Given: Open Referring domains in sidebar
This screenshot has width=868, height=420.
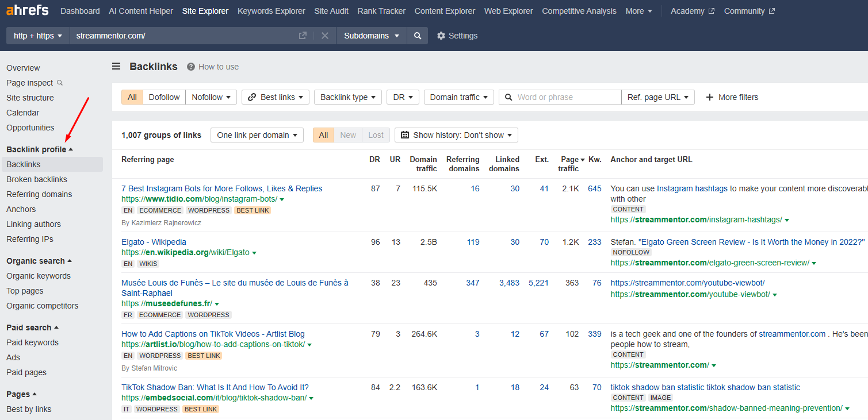Looking at the screenshot, I should click(39, 194).
